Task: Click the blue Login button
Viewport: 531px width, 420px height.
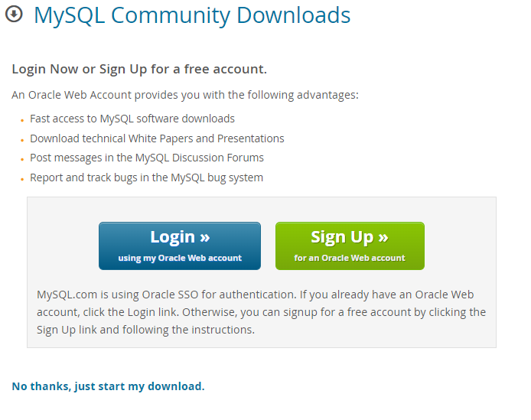Action: [180, 246]
